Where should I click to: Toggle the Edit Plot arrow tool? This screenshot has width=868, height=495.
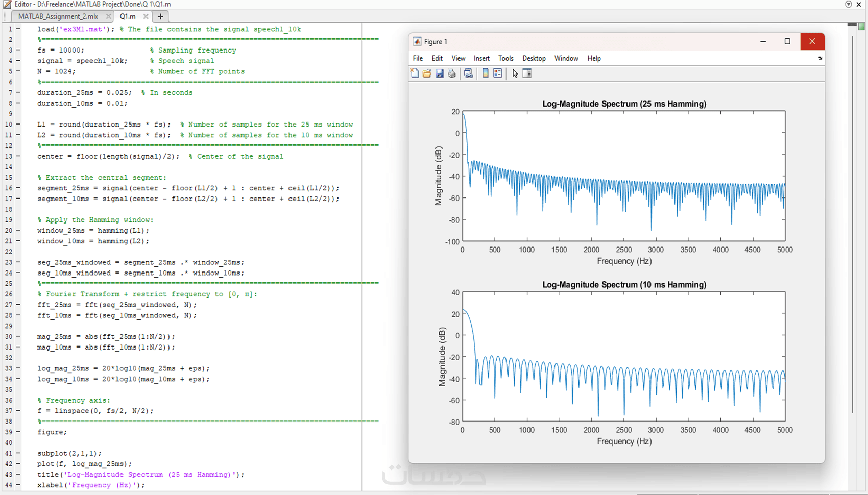coord(515,73)
